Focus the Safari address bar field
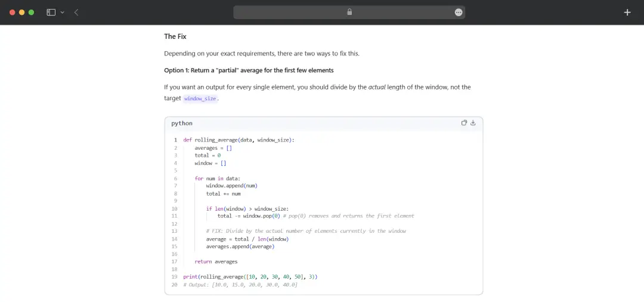 tap(349, 13)
